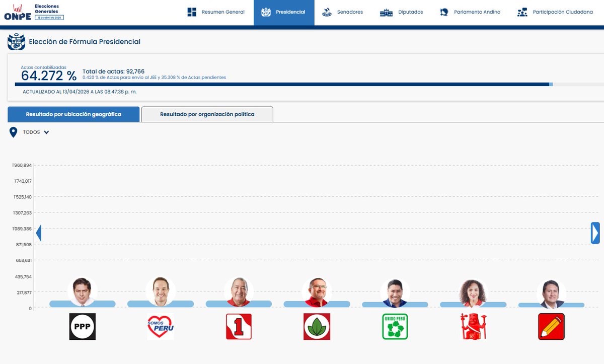Viewport: 604px width, 364px height.
Task: Click the PPP party logo
Action: click(x=82, y=326)
